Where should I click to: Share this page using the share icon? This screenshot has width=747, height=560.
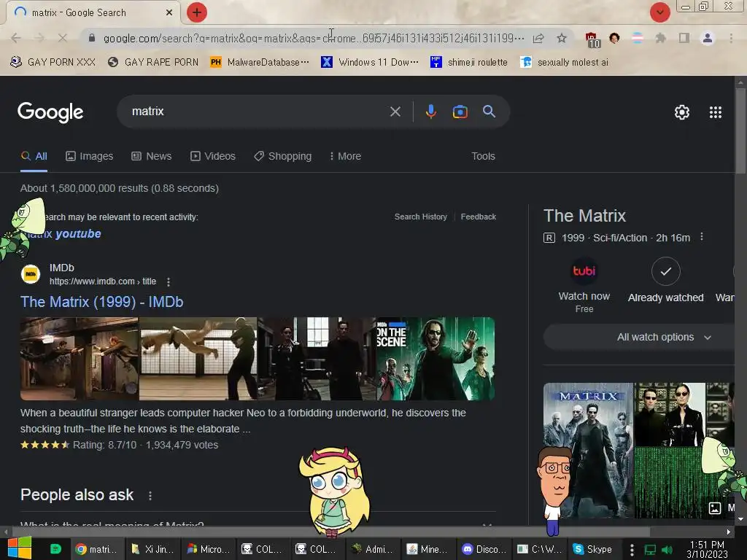(x=538, y=38)
